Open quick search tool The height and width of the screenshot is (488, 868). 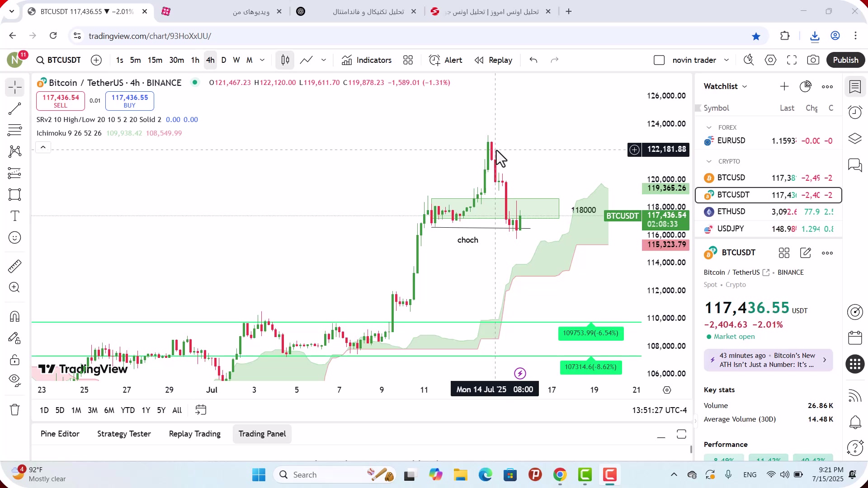click(x=749, y=60)
